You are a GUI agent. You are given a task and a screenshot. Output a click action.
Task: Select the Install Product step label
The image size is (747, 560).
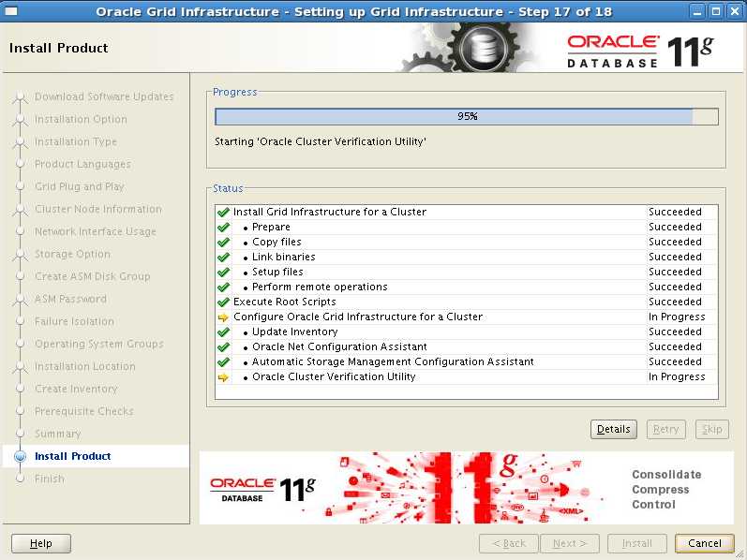[x=73, y=456]
